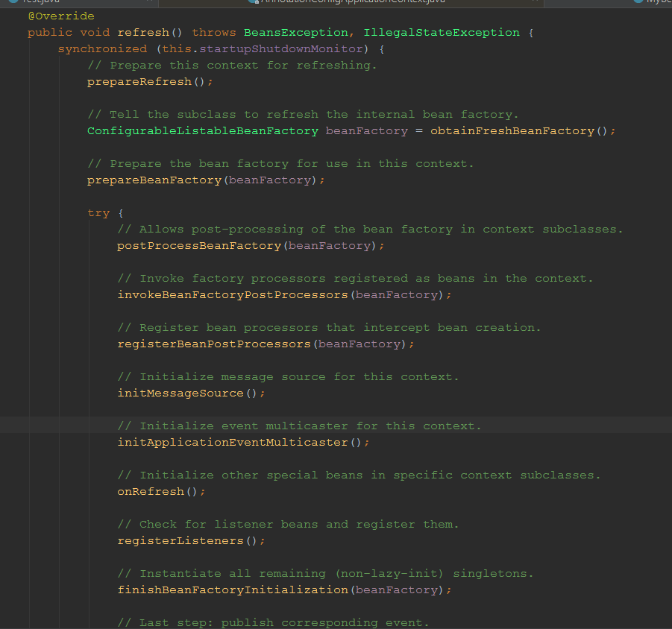Click startupShutdownMonitor field reference

point(280,48)
